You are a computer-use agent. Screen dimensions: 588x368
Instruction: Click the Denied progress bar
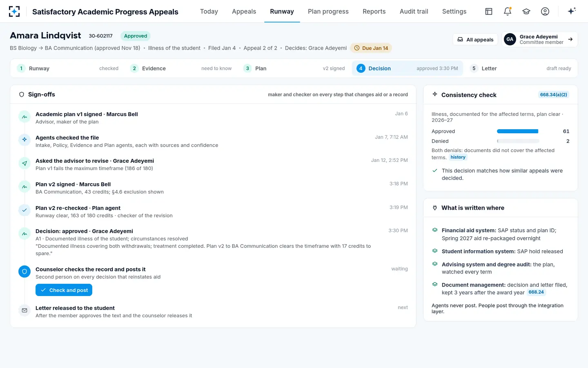518,141
